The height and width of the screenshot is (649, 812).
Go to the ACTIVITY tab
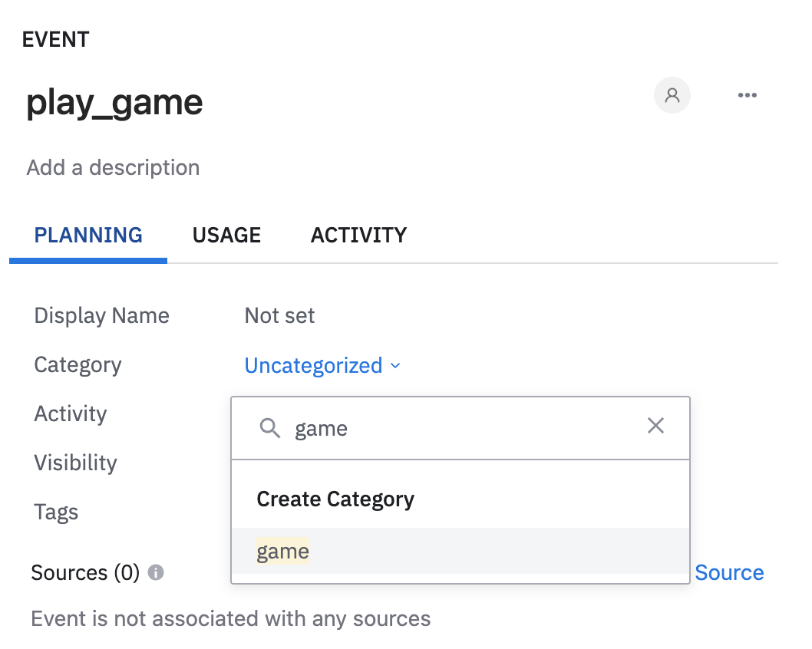pos(358,235)
